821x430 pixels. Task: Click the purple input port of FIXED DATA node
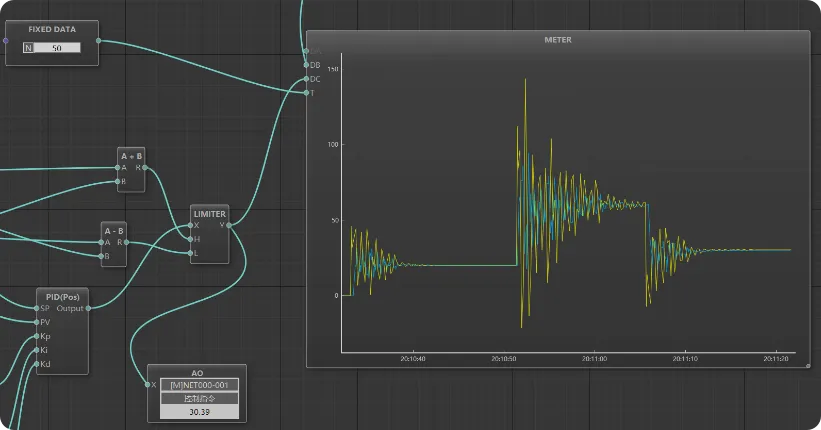(6, 40)
